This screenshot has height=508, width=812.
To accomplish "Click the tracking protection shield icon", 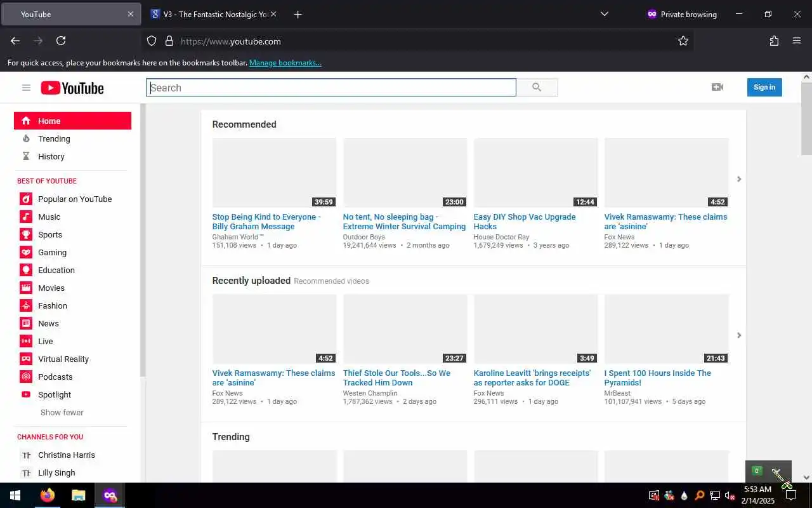I will pyautogui.click(x=152, y=41).
